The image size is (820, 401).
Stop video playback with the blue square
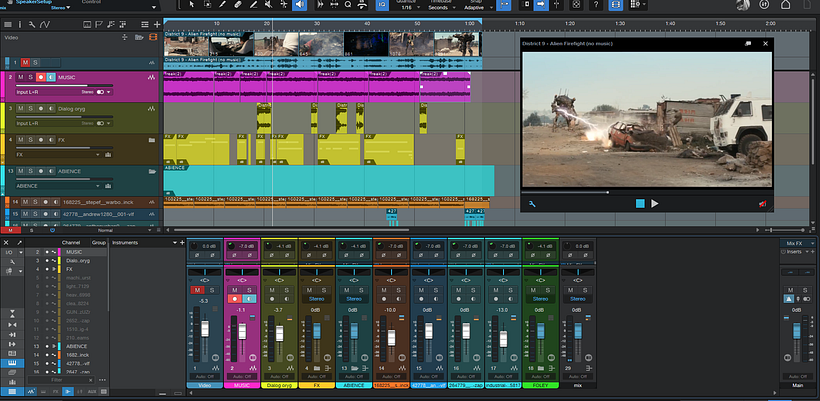coord(640,204)
